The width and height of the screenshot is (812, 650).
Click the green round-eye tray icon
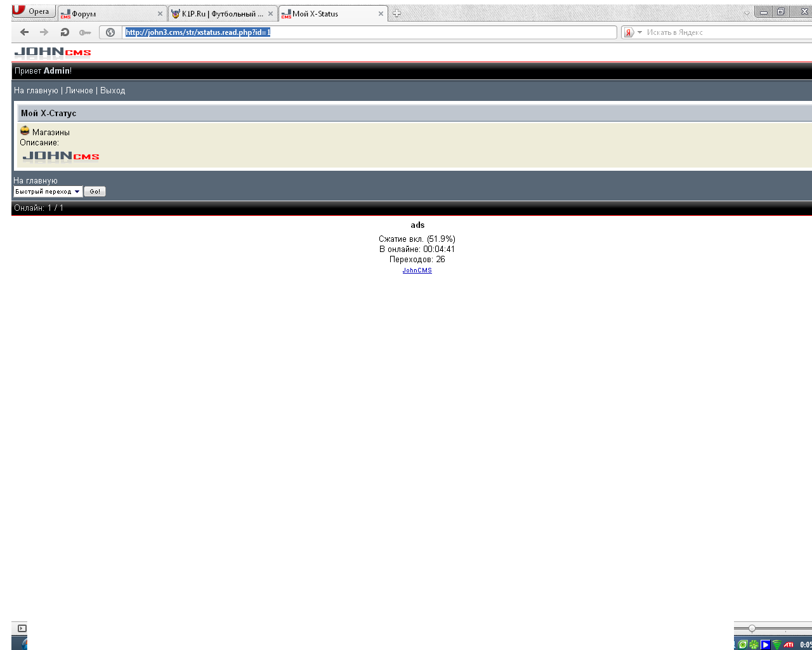[x=743, y=645]
